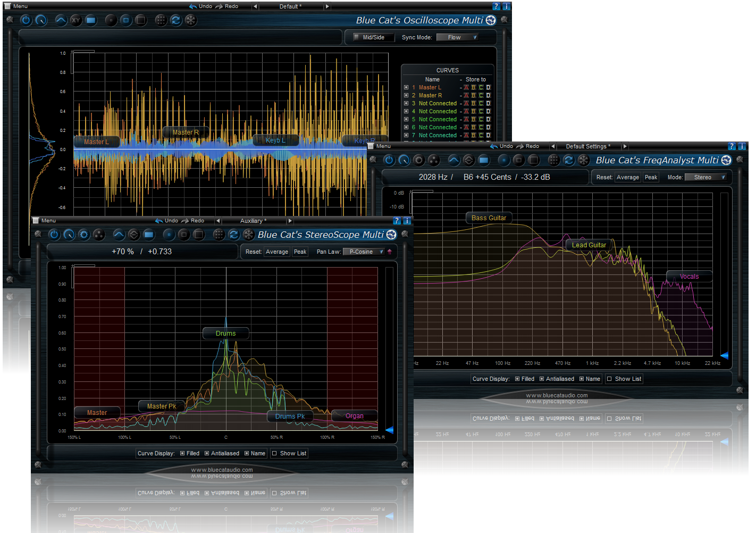The width and height of the screenshot is (756, 533).
Task: Toggle Filled checkbox in StereoScope Curve Display
Action: coord(182,454)
